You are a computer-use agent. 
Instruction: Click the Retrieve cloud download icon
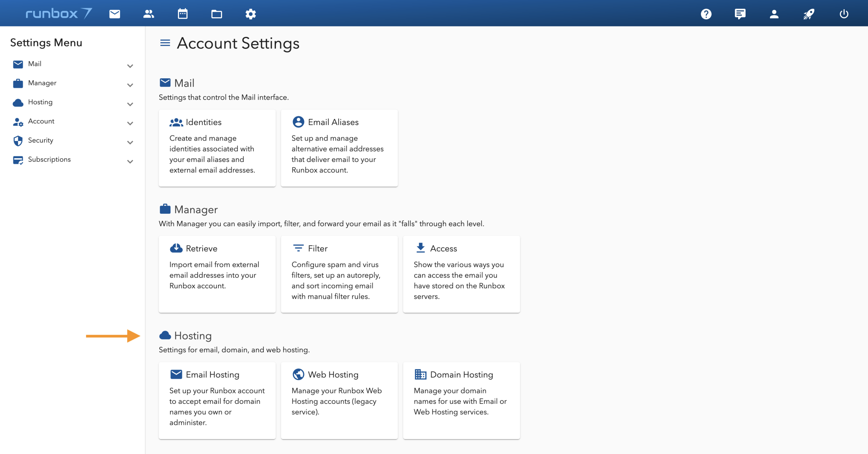point(176,248)
